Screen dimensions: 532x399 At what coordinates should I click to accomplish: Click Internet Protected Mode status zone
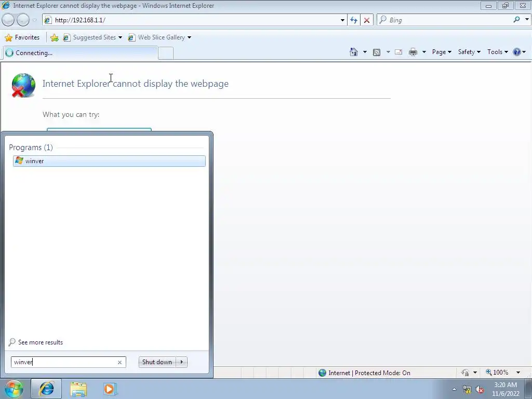(x=364, y=373)
